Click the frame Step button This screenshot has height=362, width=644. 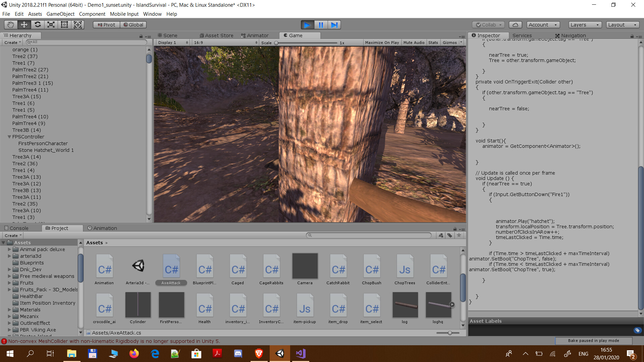pyautogui.click(x=334, y=24)
